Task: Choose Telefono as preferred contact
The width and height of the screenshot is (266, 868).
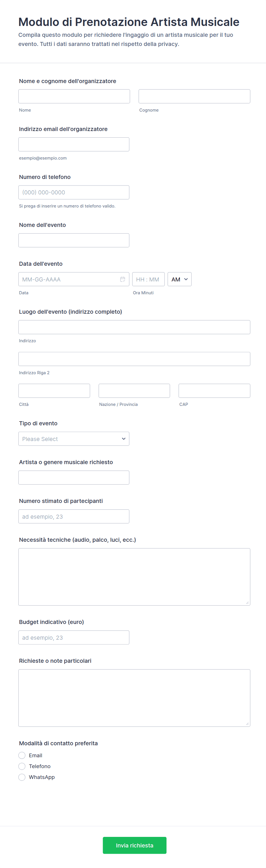Action: pos(22,766)
